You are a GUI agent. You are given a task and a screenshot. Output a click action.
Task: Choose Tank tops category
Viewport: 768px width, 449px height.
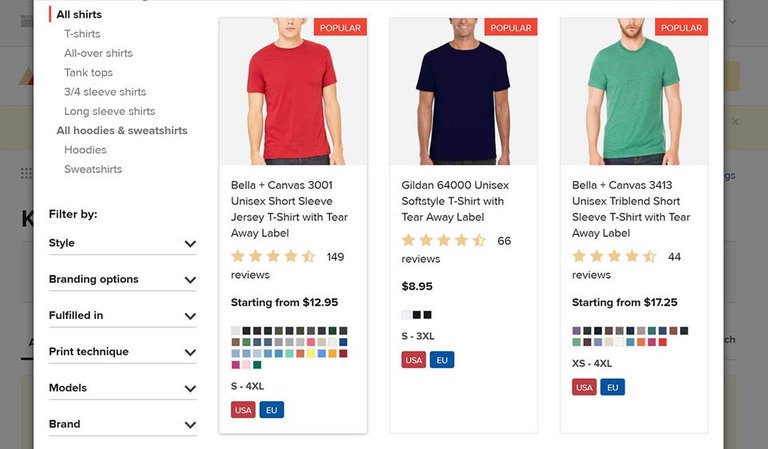[x=88, y=73]
